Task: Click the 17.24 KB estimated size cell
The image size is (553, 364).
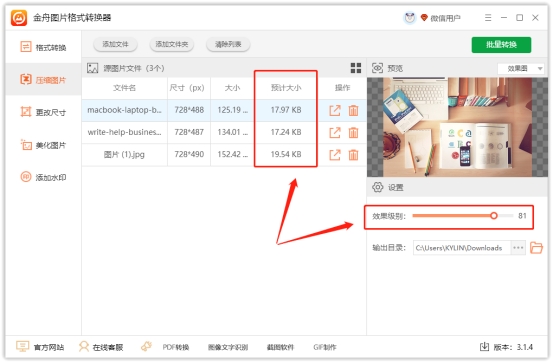Action: click(286, 132)
